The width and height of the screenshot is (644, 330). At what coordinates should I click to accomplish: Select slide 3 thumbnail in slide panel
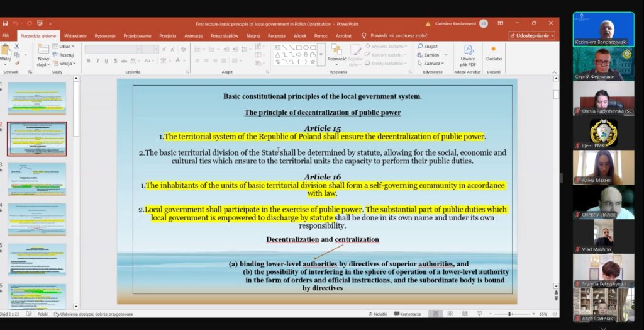pyautogui.click(x=36, y=179)
